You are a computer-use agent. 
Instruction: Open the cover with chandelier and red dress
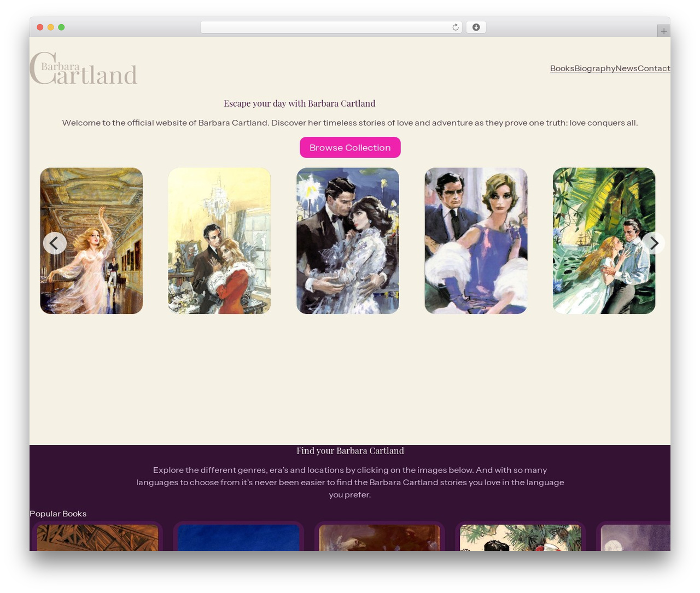click(219, 241)
